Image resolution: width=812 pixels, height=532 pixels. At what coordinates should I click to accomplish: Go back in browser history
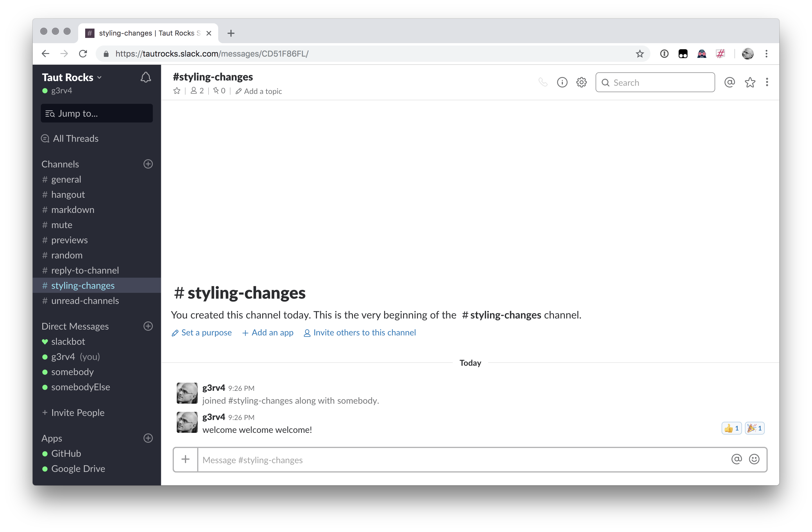click(45, 54)
